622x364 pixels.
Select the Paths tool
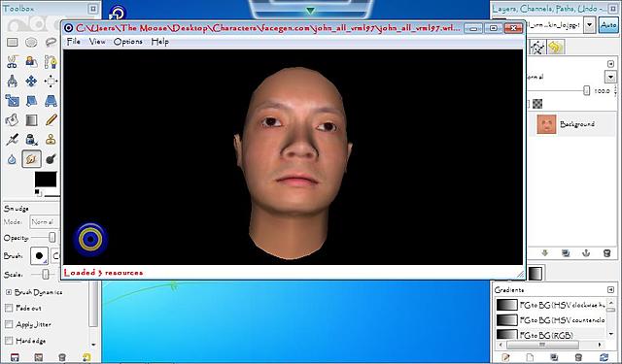51,61
